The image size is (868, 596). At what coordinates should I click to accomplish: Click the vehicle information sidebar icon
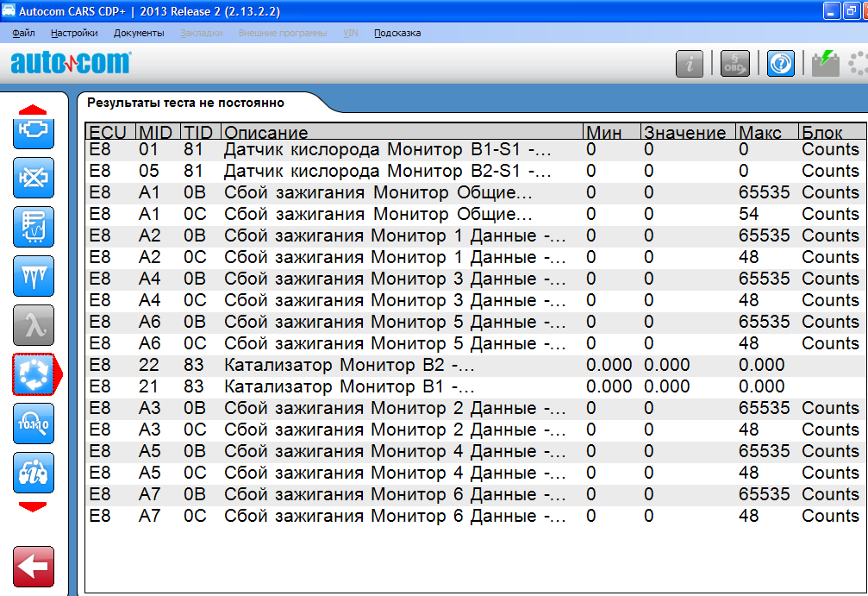34,473
